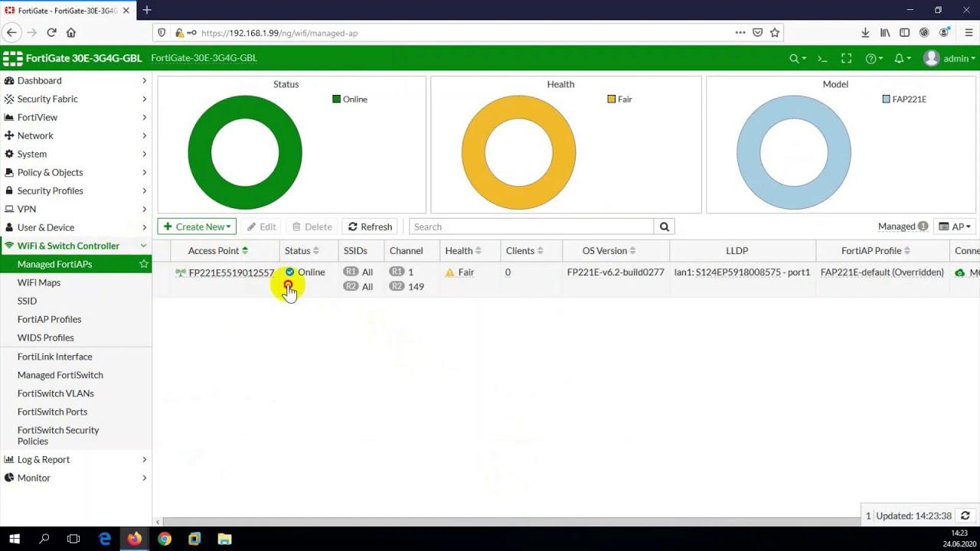Click the FAP221E legend color swatch
The height and width of the screenshot is (551, 980).
click(886, 99)
